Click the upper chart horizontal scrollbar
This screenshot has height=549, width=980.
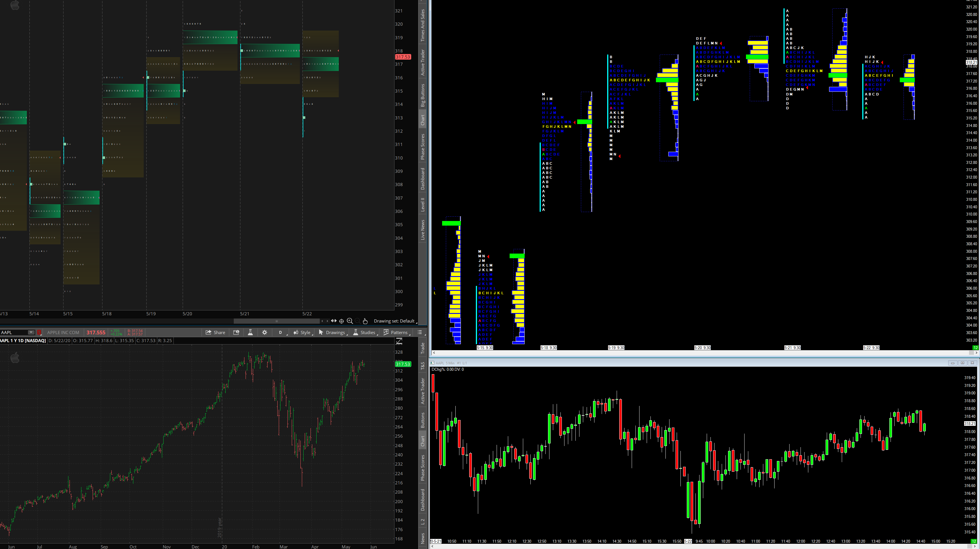click(276, 321)
